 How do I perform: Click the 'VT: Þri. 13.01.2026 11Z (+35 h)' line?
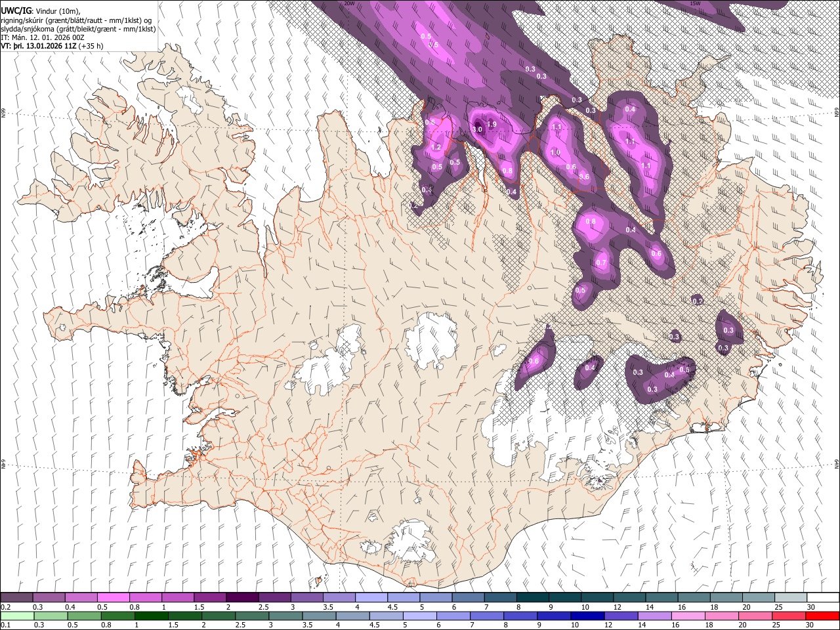coord(52,47)
